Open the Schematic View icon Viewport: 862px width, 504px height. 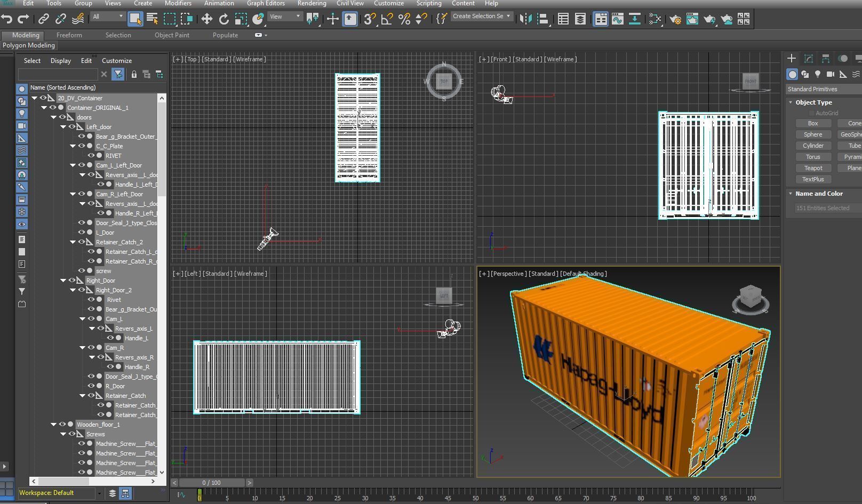(x=635, y=19)
